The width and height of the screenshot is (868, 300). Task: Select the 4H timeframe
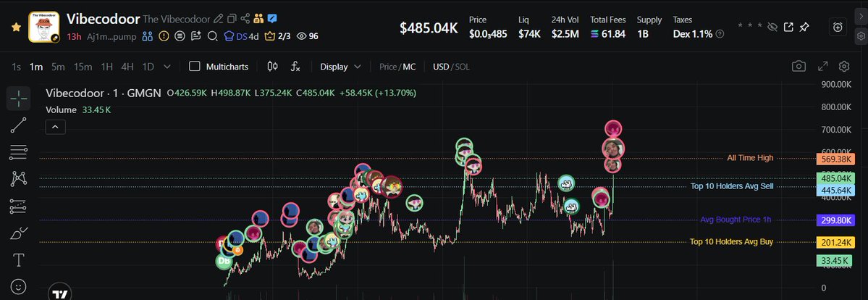point(127,67)
